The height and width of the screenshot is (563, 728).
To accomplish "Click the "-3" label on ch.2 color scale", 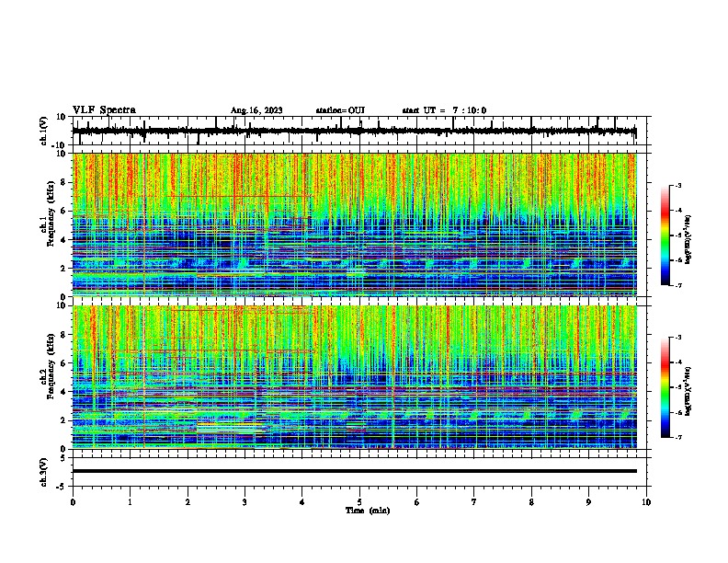I will (677, 338).
